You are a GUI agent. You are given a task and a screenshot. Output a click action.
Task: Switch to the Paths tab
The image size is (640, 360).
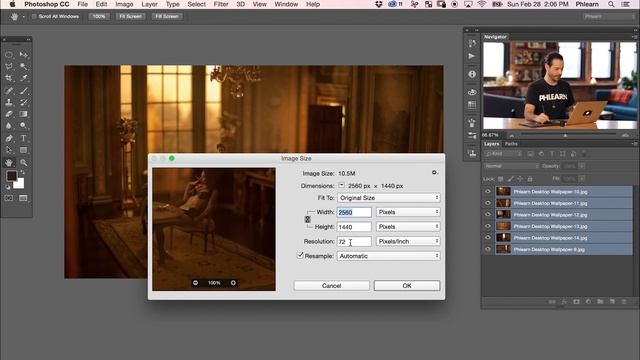(x=511, y=144)
